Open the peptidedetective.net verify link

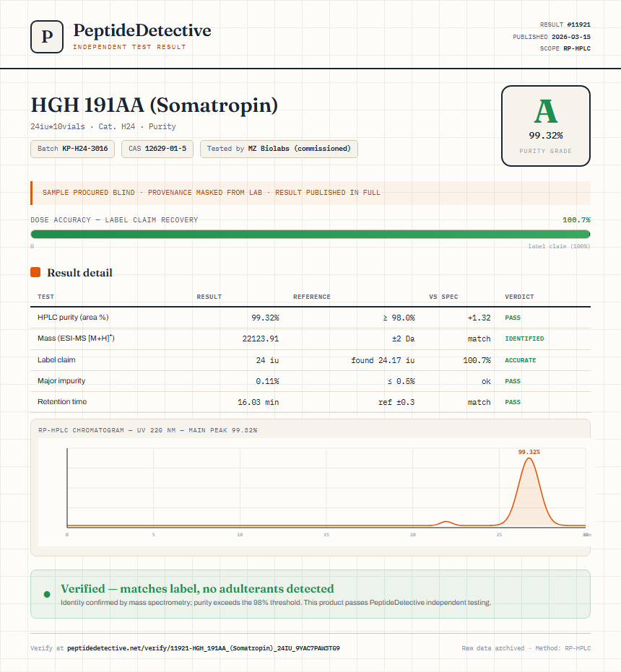(204, 648)
